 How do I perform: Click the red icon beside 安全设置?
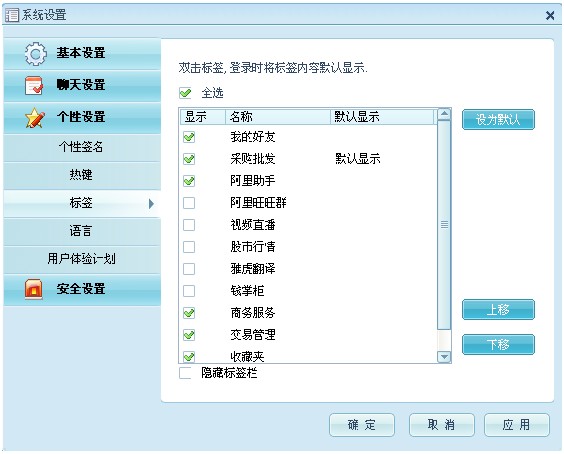tap(34, 289)
